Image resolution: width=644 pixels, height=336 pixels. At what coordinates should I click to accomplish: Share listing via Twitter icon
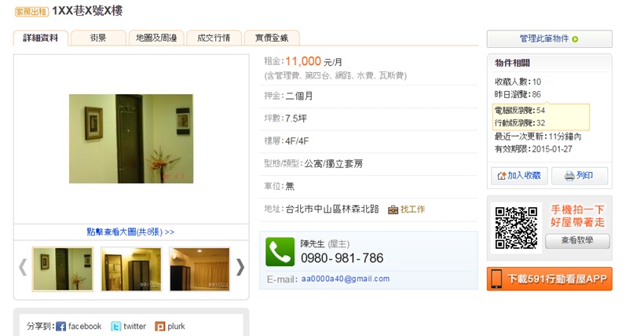(x=115, y=327)
